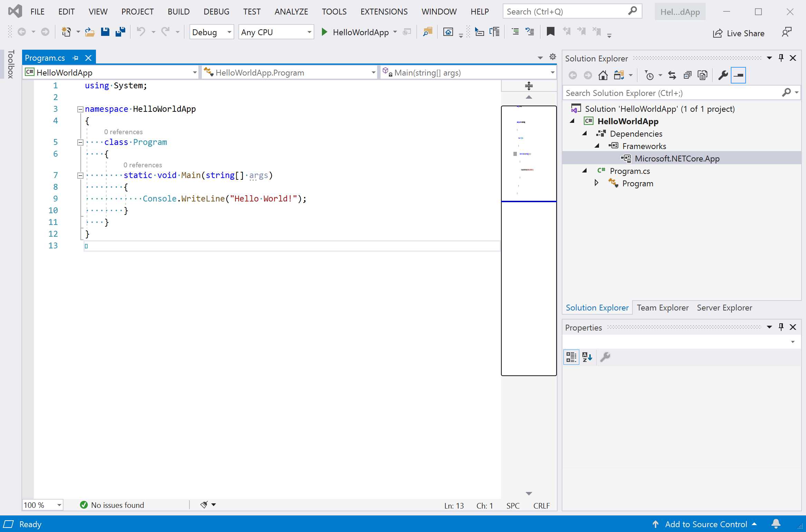Sort the Properties panel alphabetically
The height and width of the screenshot is (532, 806).
tap(587, 357)
